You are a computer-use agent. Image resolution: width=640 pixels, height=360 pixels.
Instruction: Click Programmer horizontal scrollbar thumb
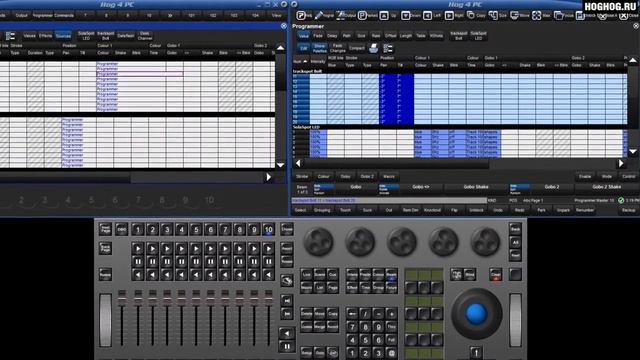[x=396, y=163]
